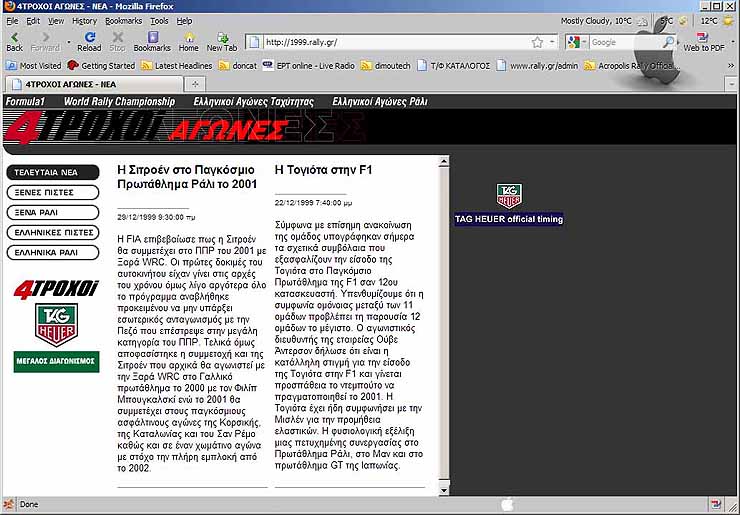Click Formula1 site navigation link
The height and width of the screenshot is (515, 740).
click(x=25, y=101)
